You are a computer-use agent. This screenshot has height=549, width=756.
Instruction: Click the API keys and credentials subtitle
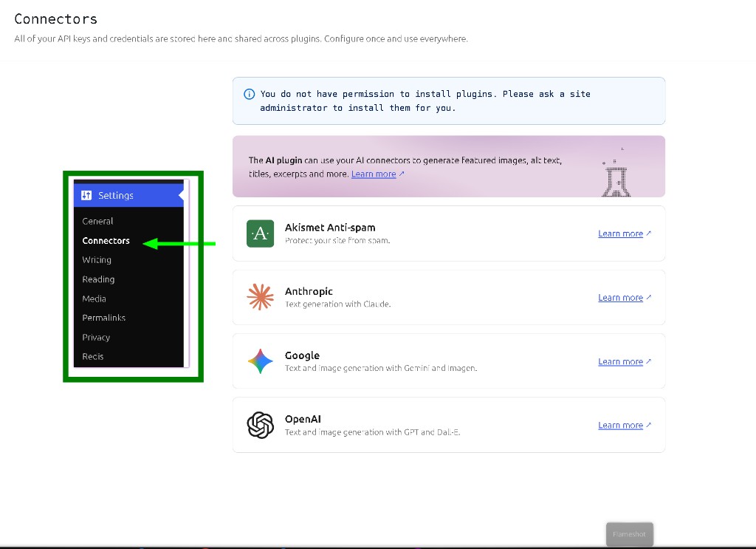[x=241, y=38]
